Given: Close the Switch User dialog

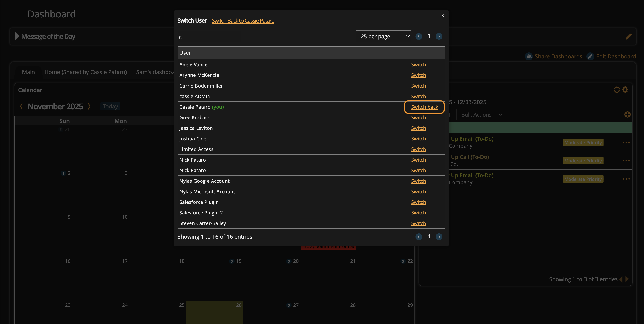Looking at the screenshot, I should click(x=442, y=15).
